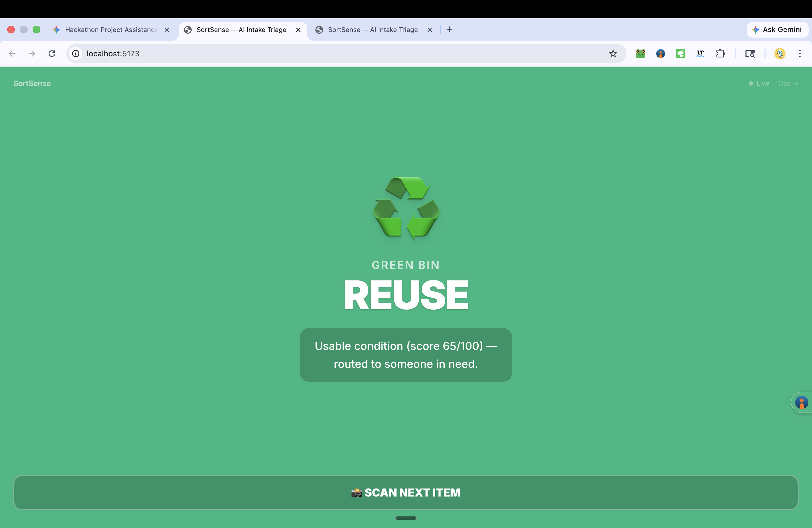The image size is (812, 528).
Task: Open the Ops link
Action: (788, 83)
